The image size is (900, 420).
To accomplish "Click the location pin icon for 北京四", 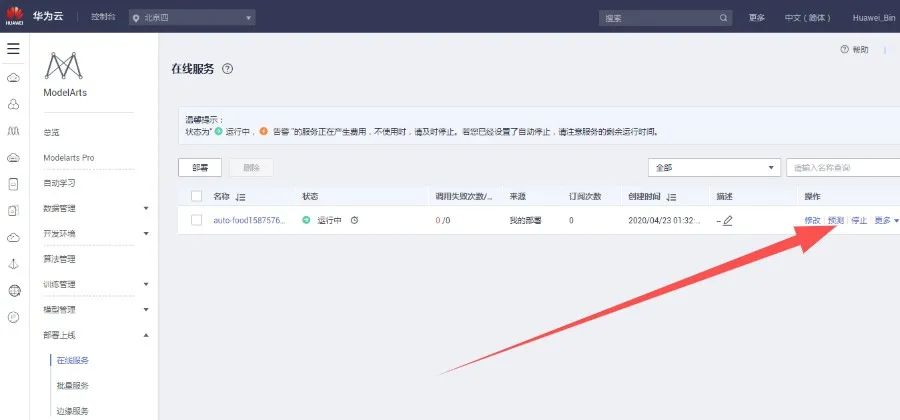I will coord(136,18).
